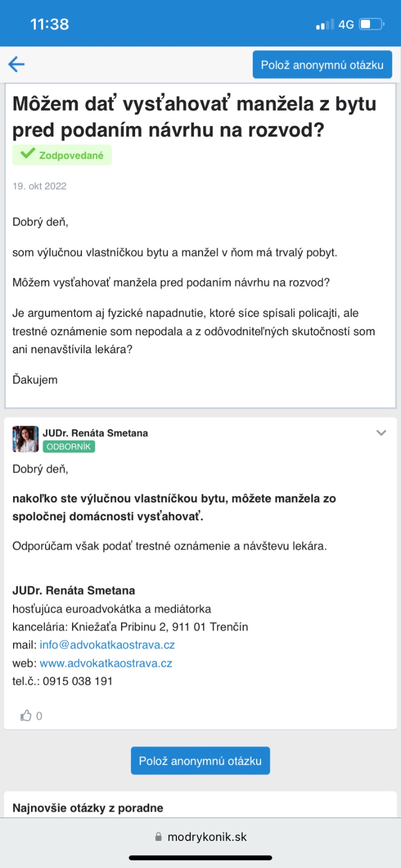
Task: Tap the 11:38 clock in status bar
Action: pyautogui.click(x=49, y=24)
